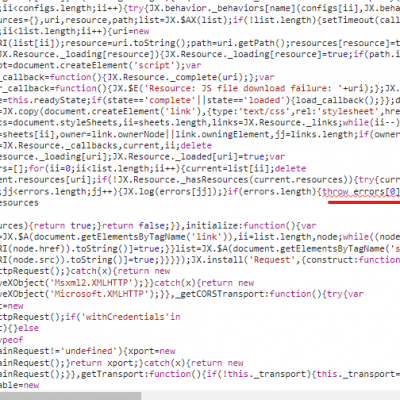The height and width of the screenshot is (400, 400).
Task: Click the 'undefined' string literal
Action: [x=88, y=351]
